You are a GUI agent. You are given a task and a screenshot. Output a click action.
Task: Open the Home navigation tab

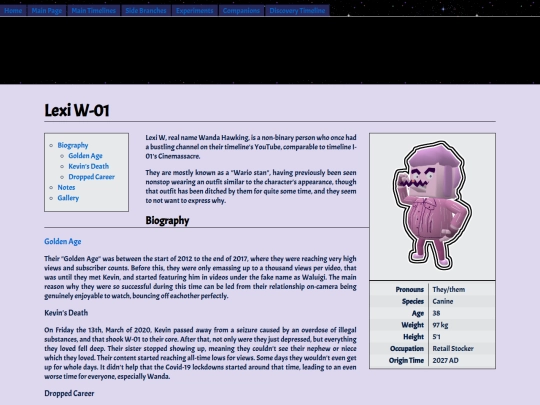[13, 11]
